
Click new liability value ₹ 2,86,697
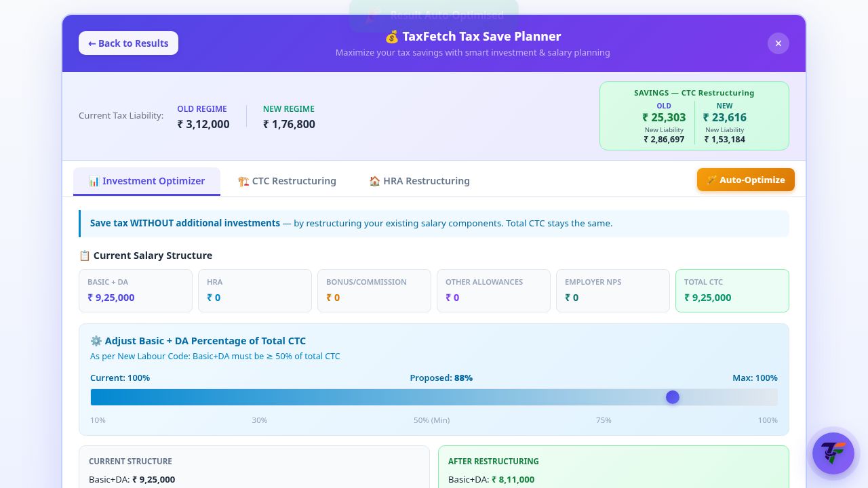click(664, 140)
